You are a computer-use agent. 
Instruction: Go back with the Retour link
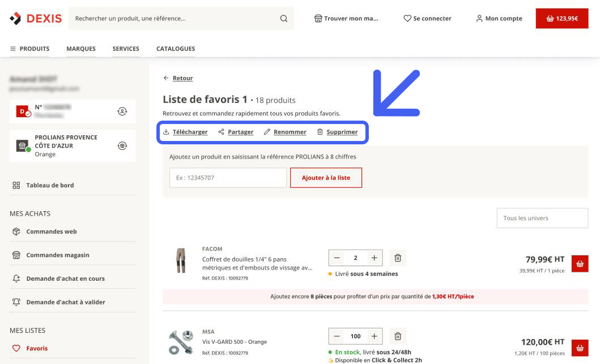178,78
